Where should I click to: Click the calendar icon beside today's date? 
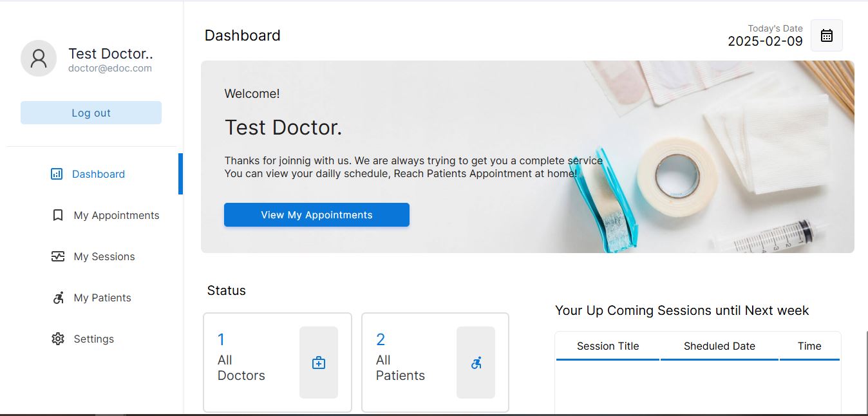(x=827, y=35)
